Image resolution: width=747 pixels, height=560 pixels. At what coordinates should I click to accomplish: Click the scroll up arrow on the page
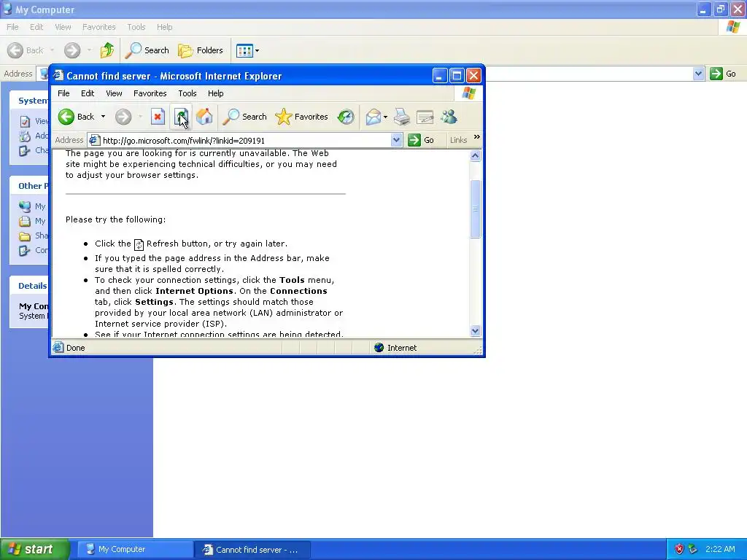[476, 156]
